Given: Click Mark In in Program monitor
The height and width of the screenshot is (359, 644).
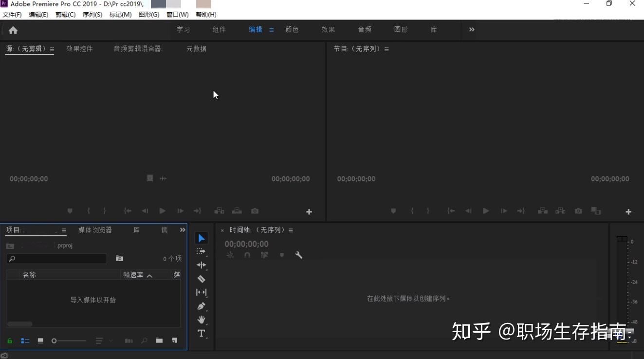Looking at the screenshot, I should pyautogui.click(x=412, y=211).
